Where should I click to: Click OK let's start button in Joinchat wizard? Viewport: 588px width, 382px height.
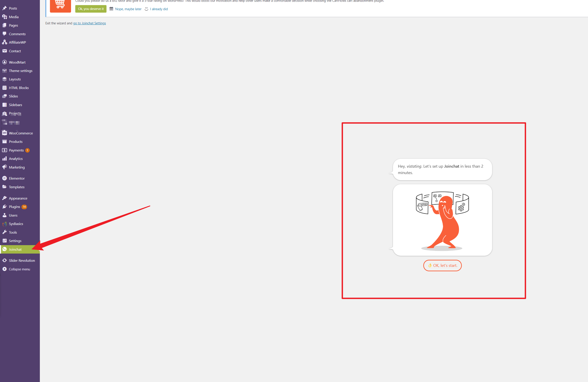pyautogui.click(x=442, y=265)
